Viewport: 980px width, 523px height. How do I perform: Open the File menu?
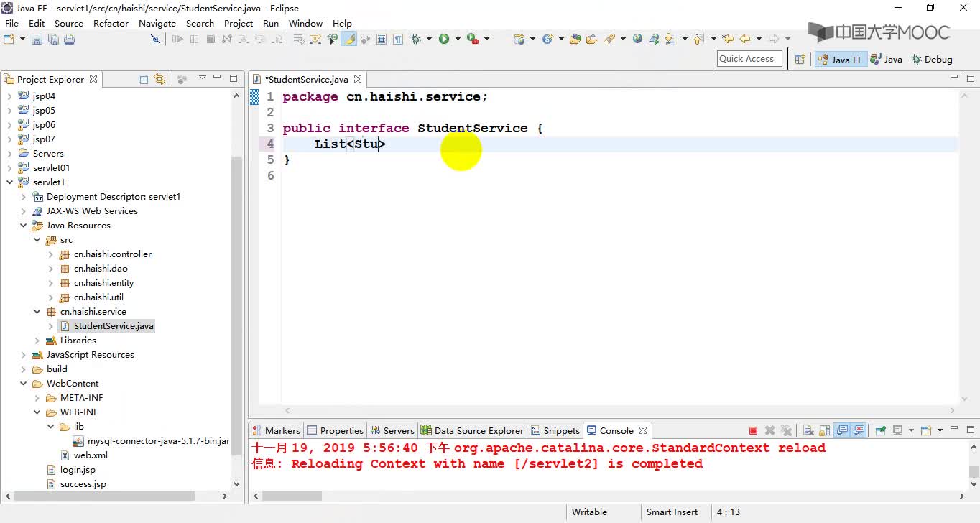11,23
